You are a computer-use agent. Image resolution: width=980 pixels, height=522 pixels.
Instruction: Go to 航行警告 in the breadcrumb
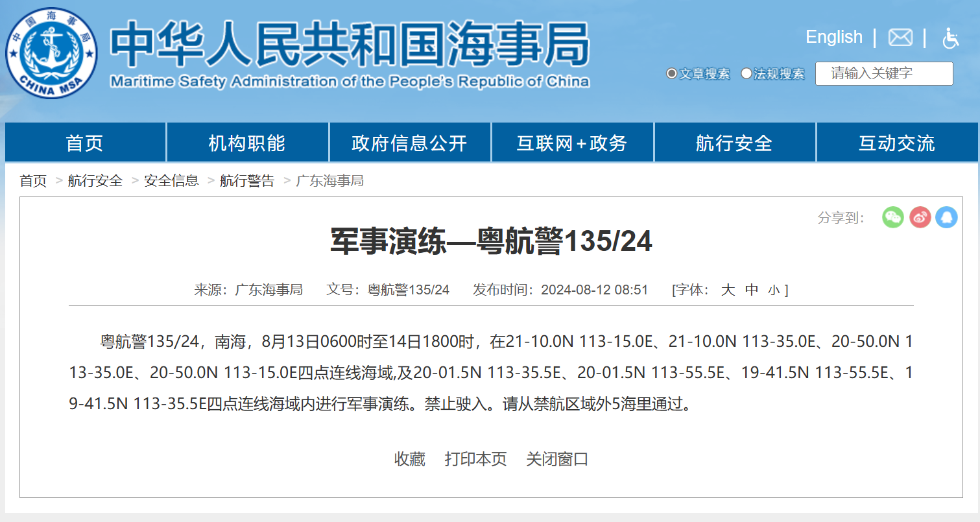coord(247,181)
